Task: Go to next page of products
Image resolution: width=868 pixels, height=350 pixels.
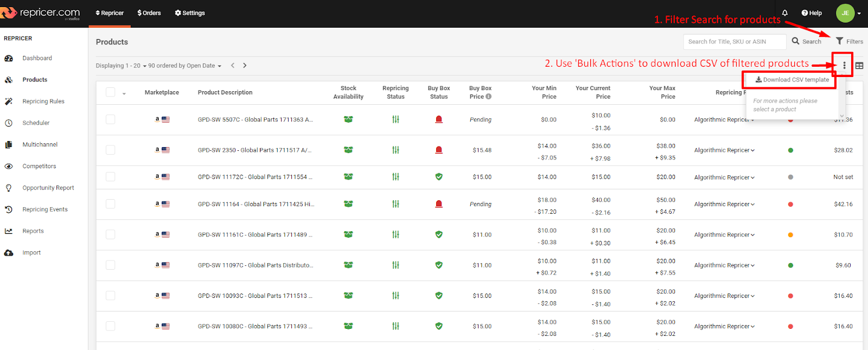Action: pos(245,65)
